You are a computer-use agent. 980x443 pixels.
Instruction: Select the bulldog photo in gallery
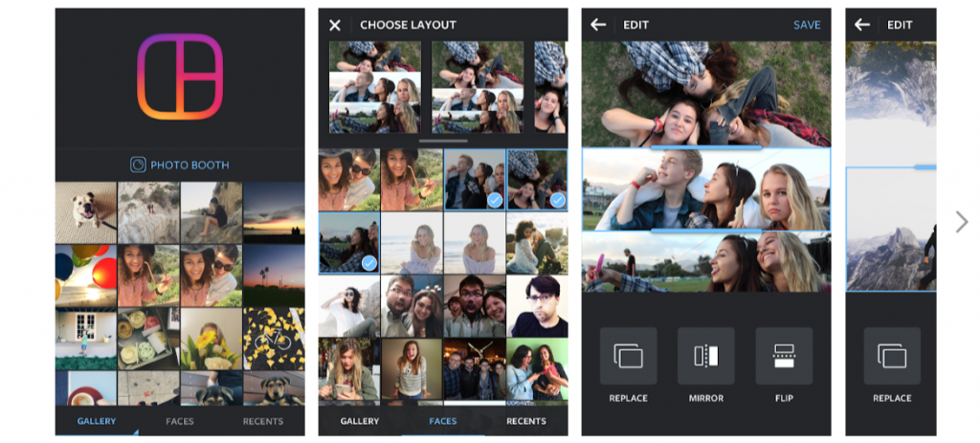86,212
